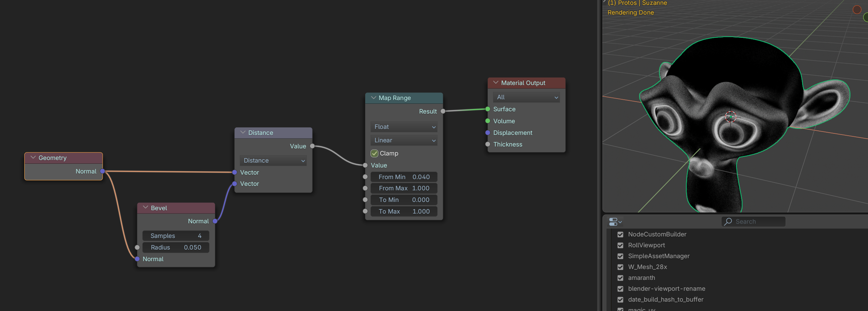Click the Distance node's Value output socket
Viewport: 868px width, 311px height.
pos(312,146)
